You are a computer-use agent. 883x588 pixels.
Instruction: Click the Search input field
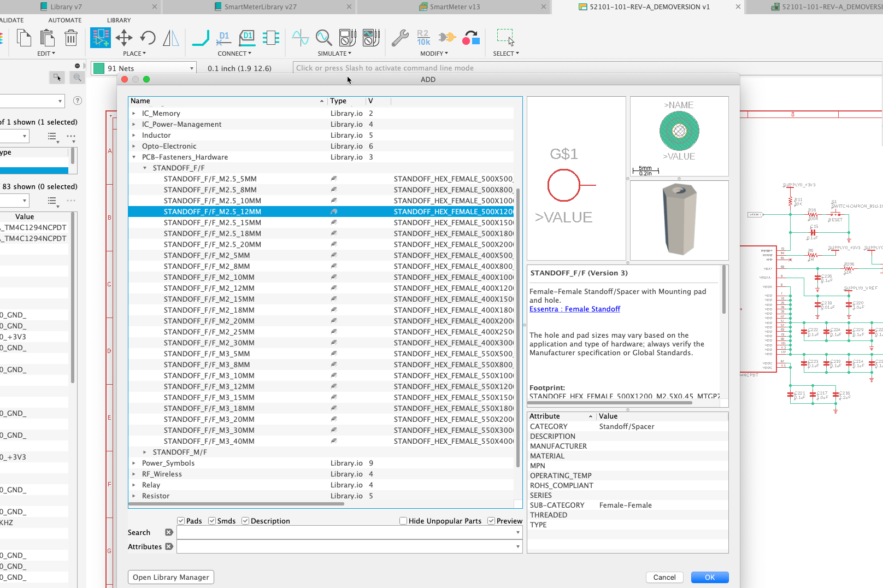coord(345,532)
